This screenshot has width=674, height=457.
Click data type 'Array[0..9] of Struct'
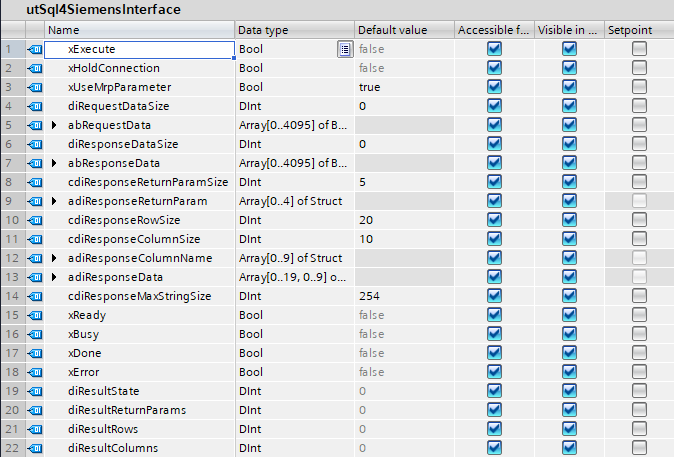coord(291,258)
